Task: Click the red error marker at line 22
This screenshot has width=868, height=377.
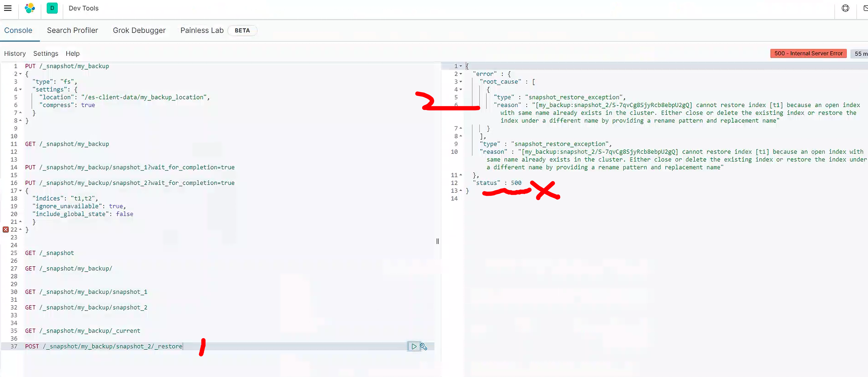Action: pos(5,230)
